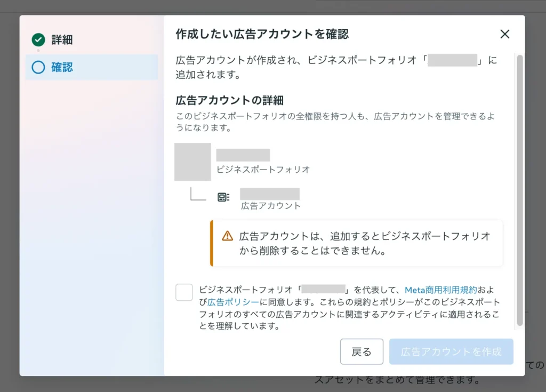Open the Meta商用利用規約 link
Image resolution: width=546 pixels, height=392 pixels.
pos(440,290)
